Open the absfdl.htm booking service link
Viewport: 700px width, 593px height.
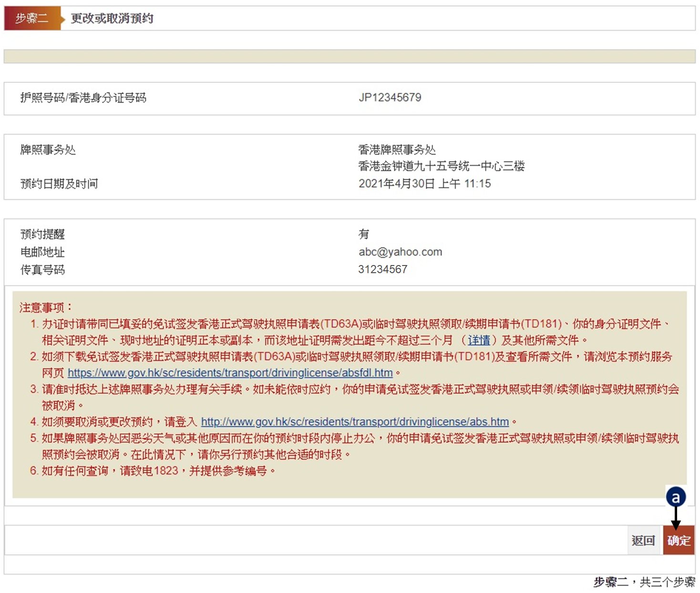(x=230, y=373)
